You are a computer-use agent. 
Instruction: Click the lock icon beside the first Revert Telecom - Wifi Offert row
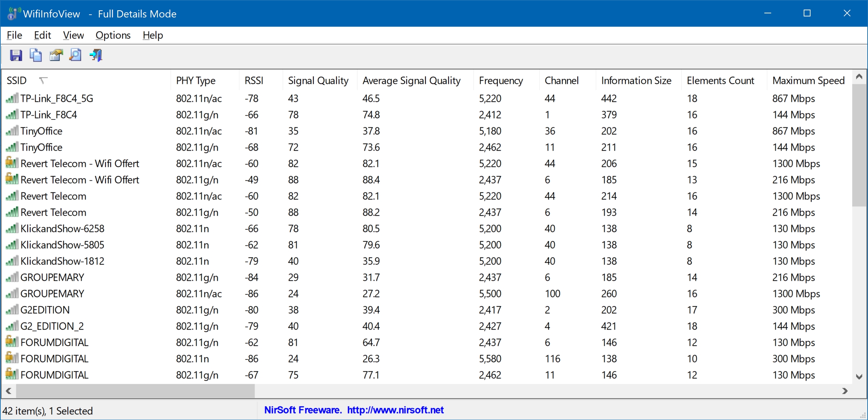click(x=12, y=163)
